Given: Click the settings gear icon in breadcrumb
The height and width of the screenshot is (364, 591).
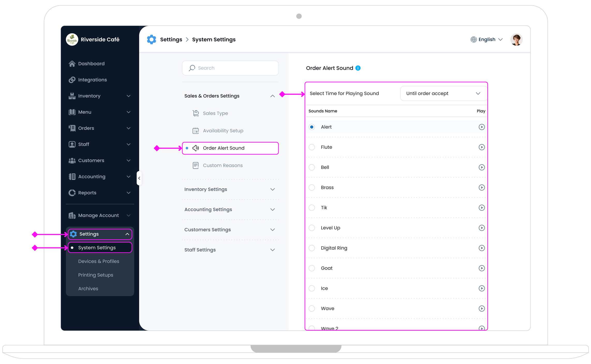Looking at the screenshot, I should tap(152, 40).
